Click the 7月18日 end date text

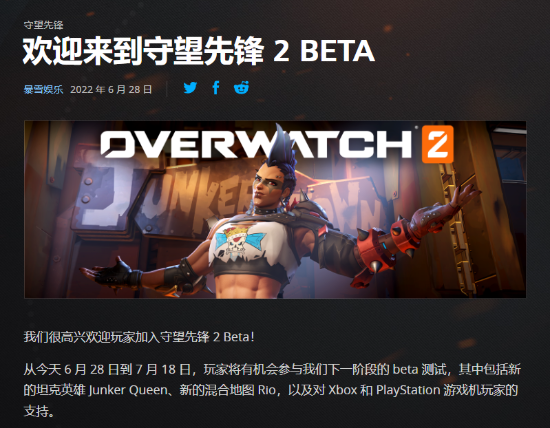point(163,369)
